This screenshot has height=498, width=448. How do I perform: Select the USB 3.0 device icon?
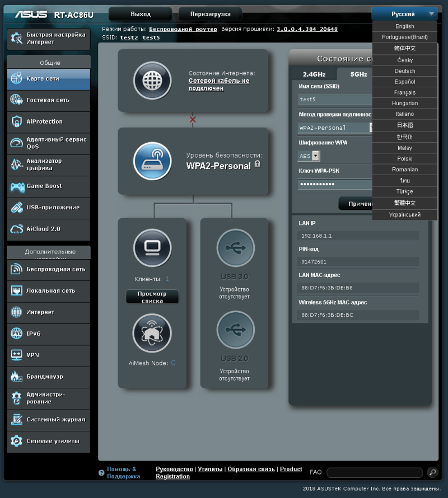(x=236, y=248)
